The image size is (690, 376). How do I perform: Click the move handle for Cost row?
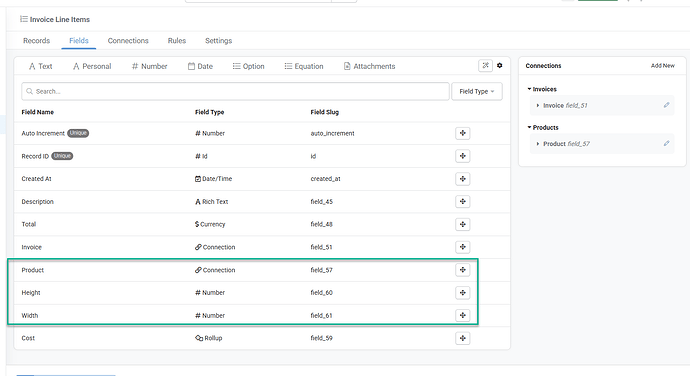462,338
